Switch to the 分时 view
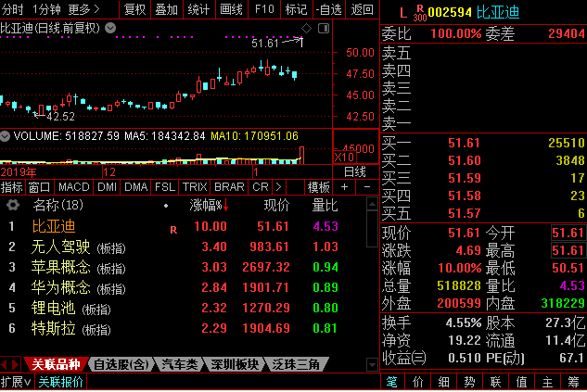 (13, 9)
